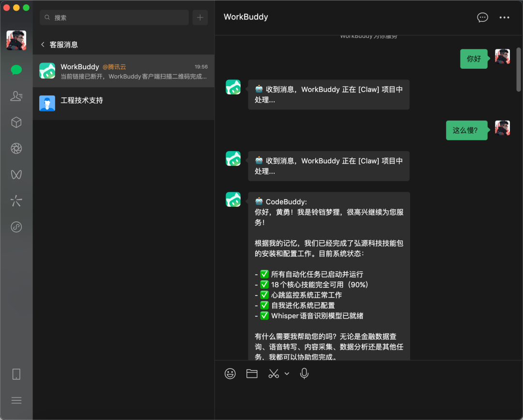The width and height of the screenshot is (523, 420).
Task: Click my avatar next to 你好
Action: tap(502, 56)
